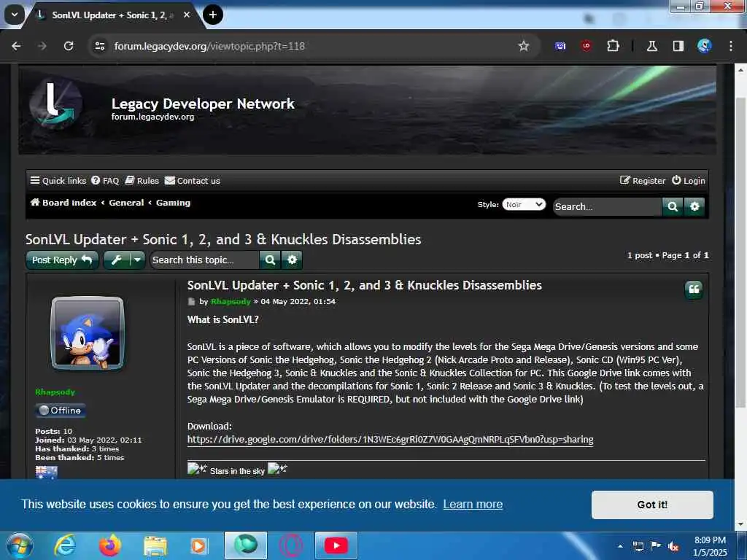The width and height of the screenshot is (747, 560).
Task: Click the Register link
Action: click(643, 181)
